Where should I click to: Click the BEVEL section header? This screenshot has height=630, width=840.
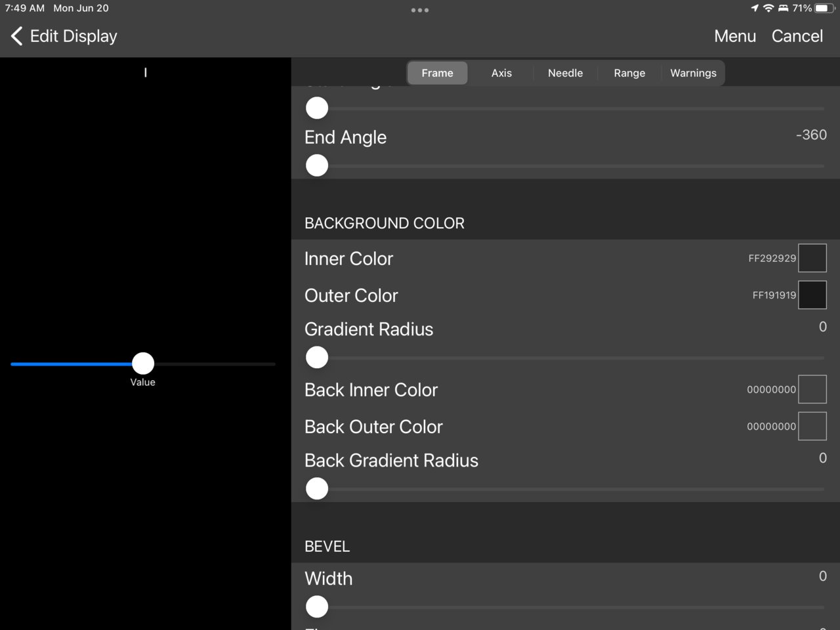coord(327,546)
